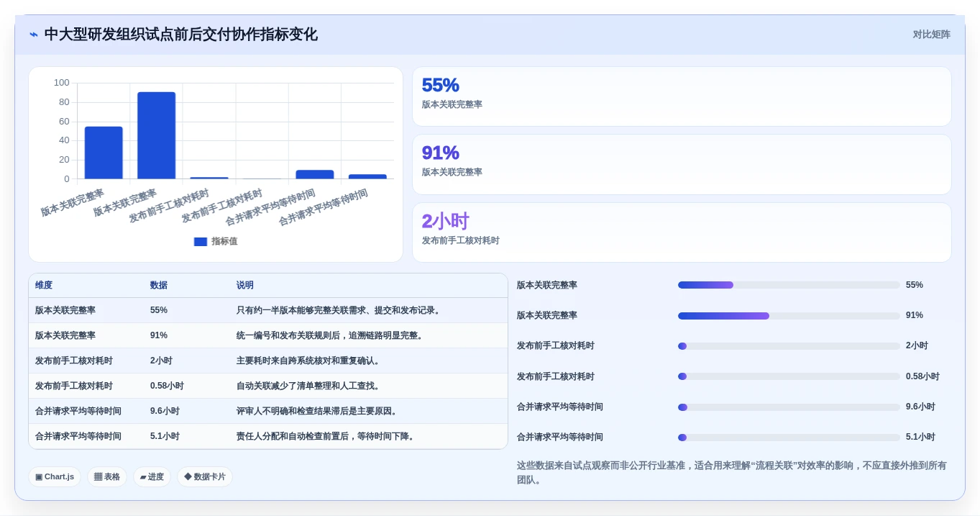Click the first chart bar with value 55

[104, 153]
